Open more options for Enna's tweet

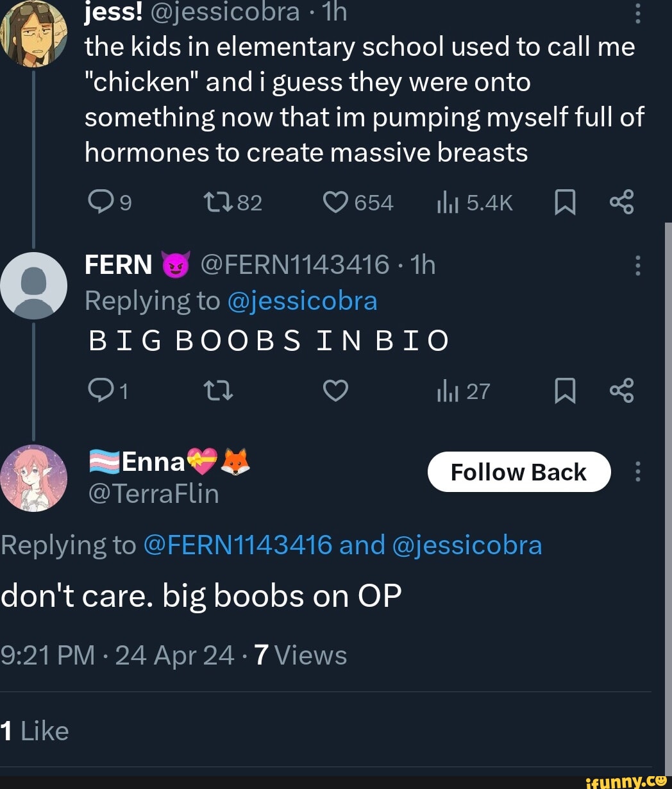pos(637,472)
